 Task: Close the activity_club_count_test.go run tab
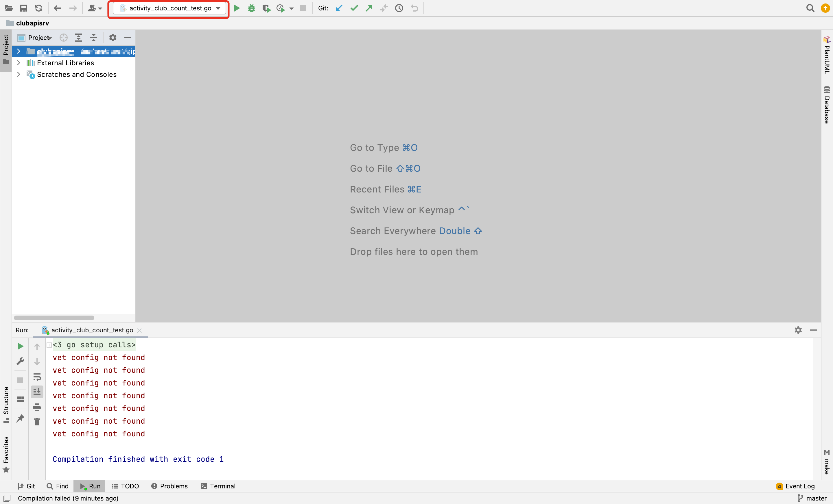pyautogui.click(x=139, y=330)
